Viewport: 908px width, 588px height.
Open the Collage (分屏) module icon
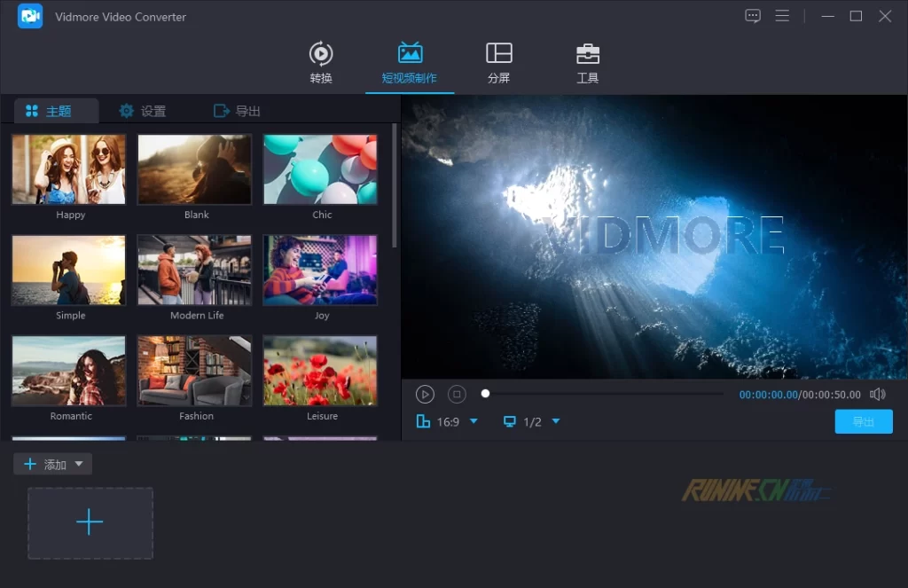click(499, 55)
